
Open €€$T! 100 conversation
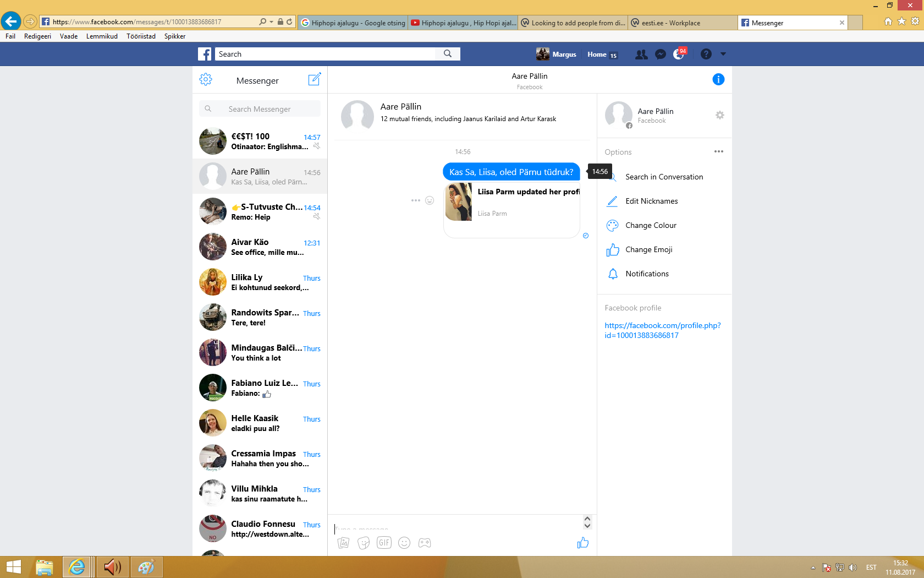click(x=260, y=141)
